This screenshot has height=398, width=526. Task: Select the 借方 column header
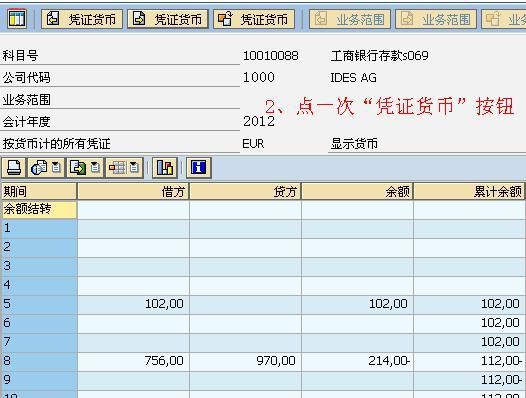pos(133,192)
